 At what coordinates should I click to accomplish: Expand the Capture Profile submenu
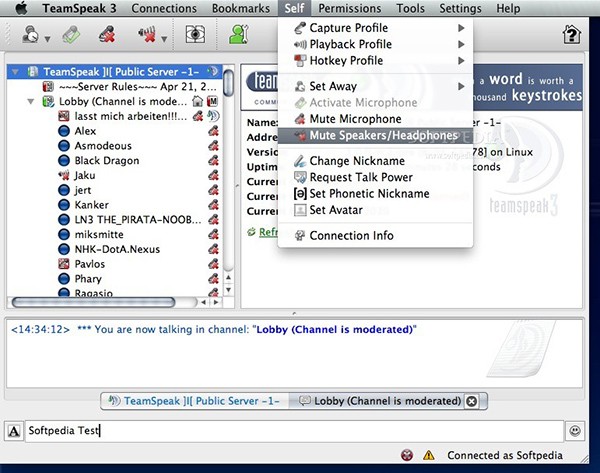[375, 28]
